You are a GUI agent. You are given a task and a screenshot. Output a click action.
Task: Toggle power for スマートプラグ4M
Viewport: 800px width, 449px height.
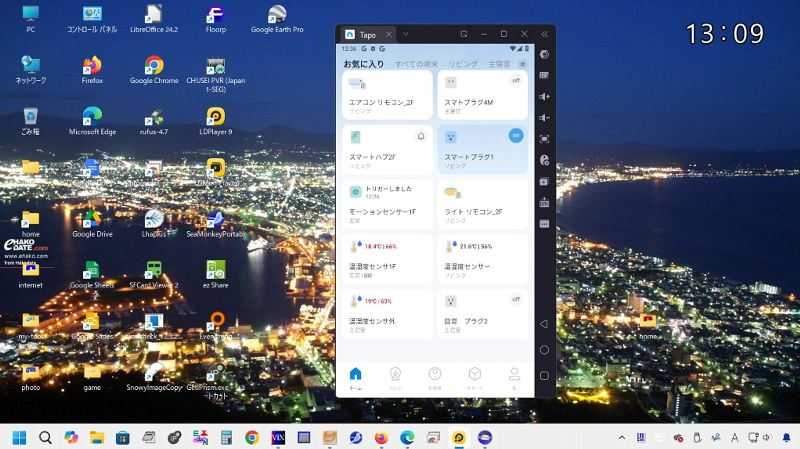point(516,80)
